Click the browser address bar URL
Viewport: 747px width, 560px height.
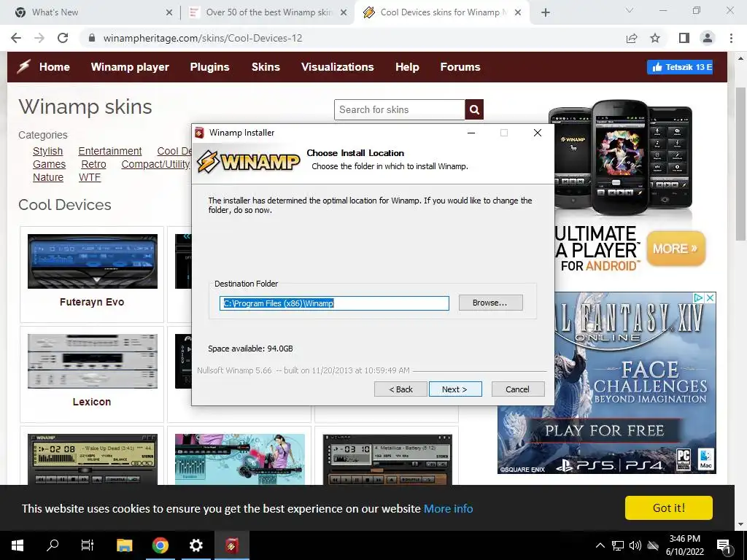coord(203,38)
